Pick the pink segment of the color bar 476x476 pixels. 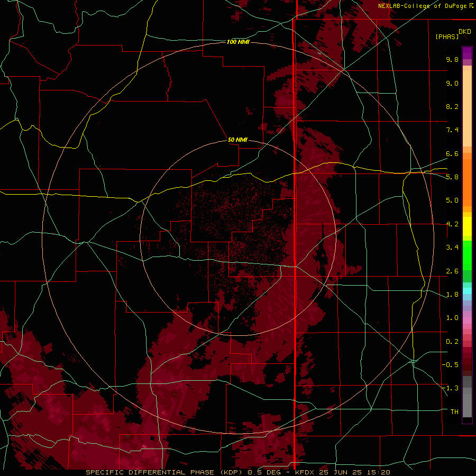(x=467, y=321)
